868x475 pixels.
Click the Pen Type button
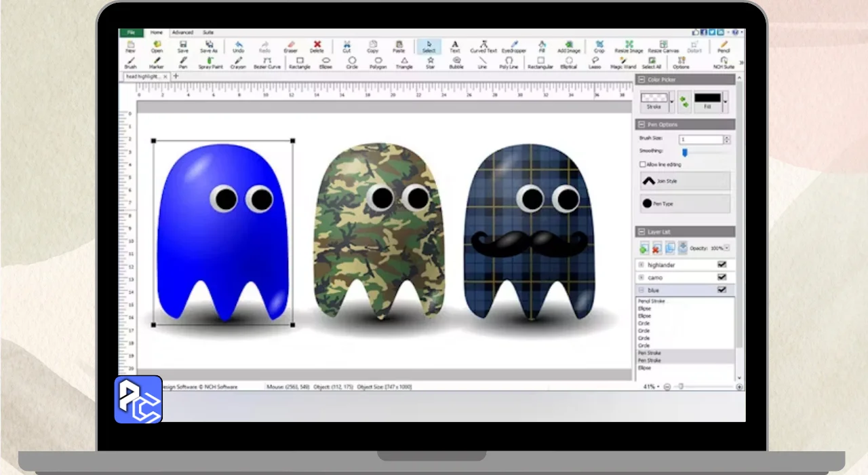click(685, 204)
